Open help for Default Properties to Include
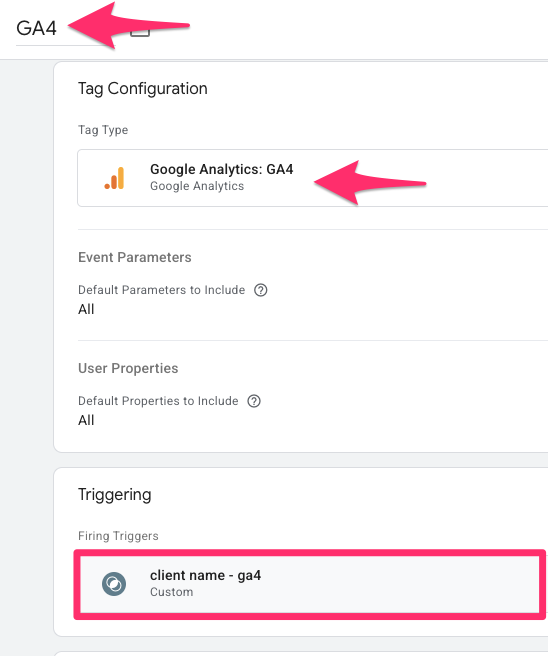Viewport: 548px width, 656px height. click(254, 401)
